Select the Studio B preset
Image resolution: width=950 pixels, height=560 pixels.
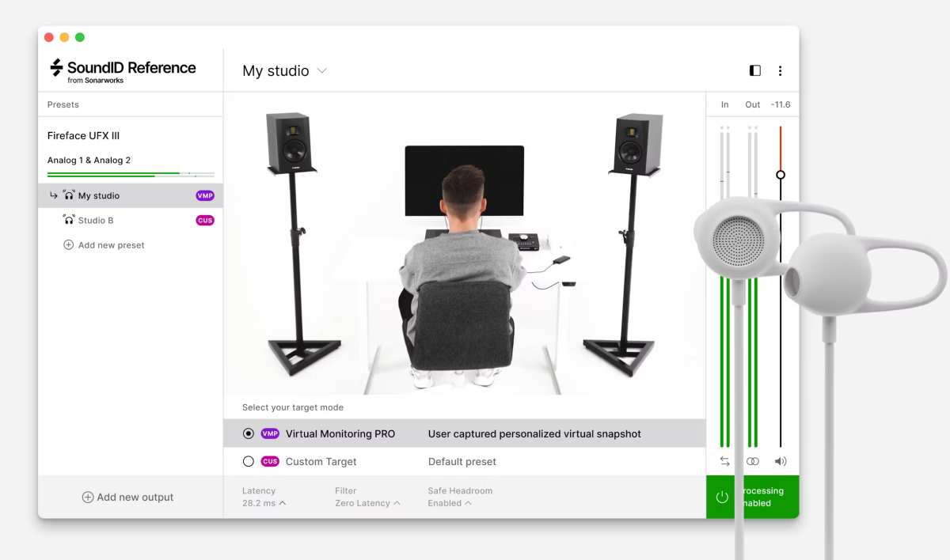click(96, 221)
